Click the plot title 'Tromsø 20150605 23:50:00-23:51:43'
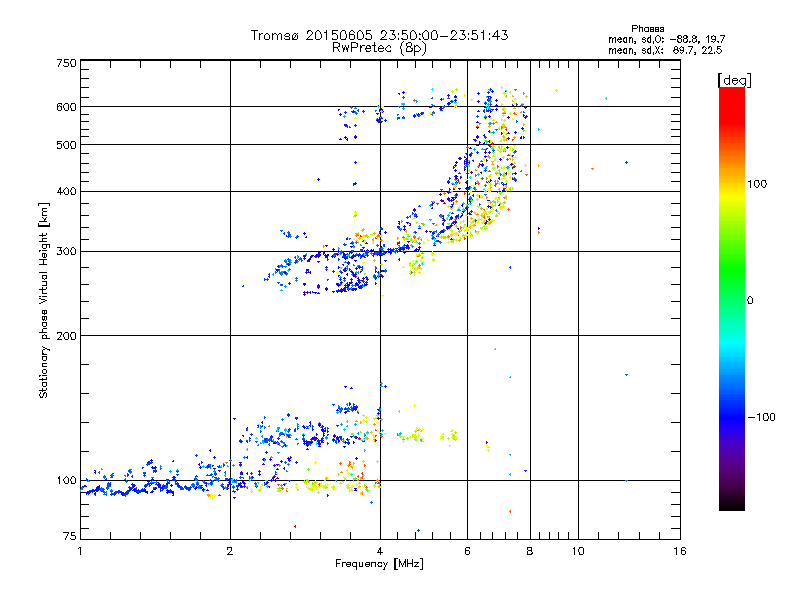Screen dimensions: 800x600 [x=380, y=35]
